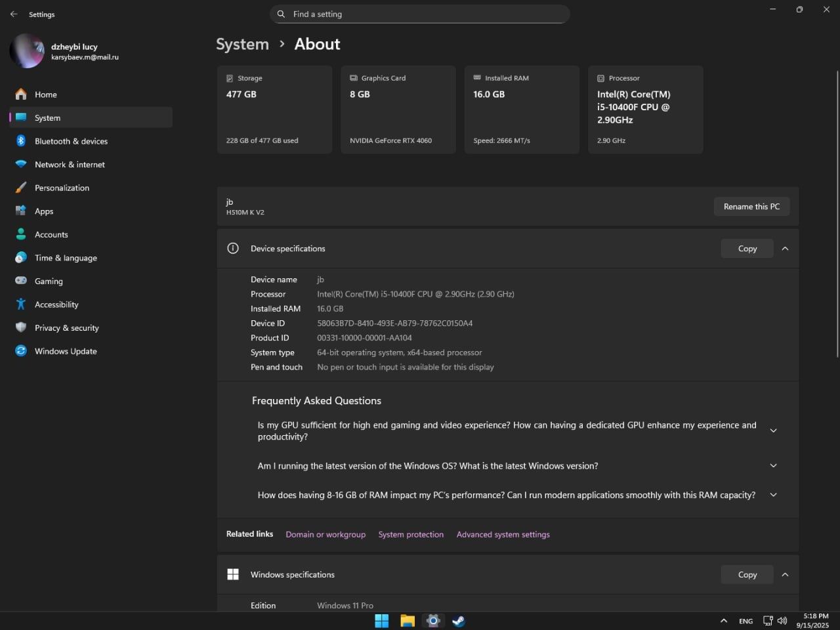Screen dimensions: 840x630
Task: Select System in the sidebar
Action: pos(91,117)
